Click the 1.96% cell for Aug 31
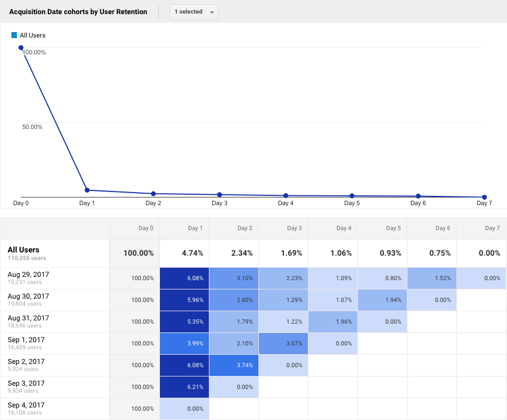The height and width of the screenshot is (420, 507). coord(333,322)
